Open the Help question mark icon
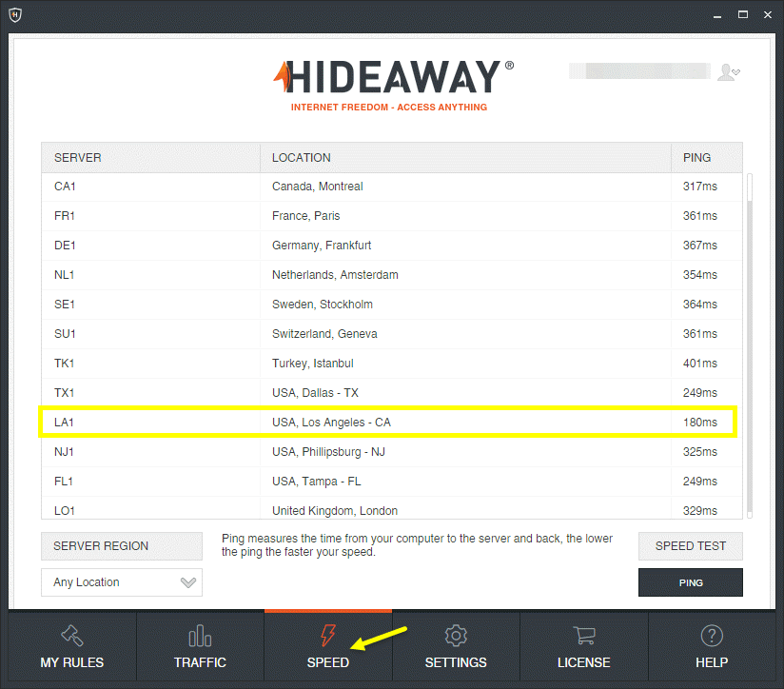This screenshot has height=689, width=784. click(712, 636)
